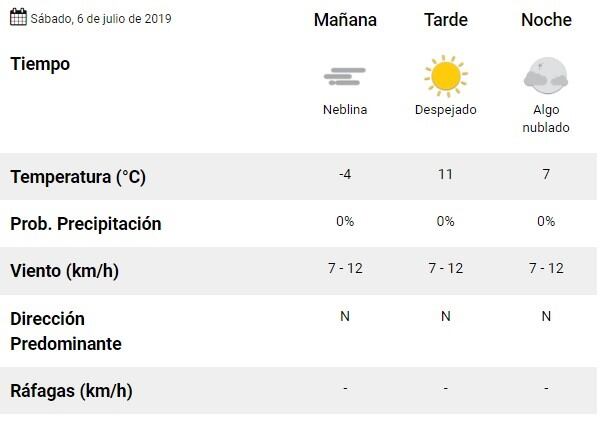Image resolution: width=613 pixels, height=426 pixels.
Task: Click the sun icon for Tarde
Action: point(445,76)
